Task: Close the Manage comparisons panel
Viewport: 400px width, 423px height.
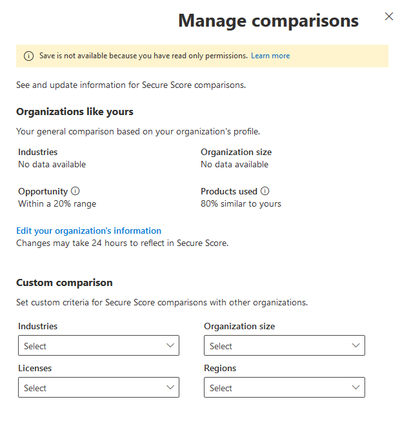Action: click(x=389, y=16)
